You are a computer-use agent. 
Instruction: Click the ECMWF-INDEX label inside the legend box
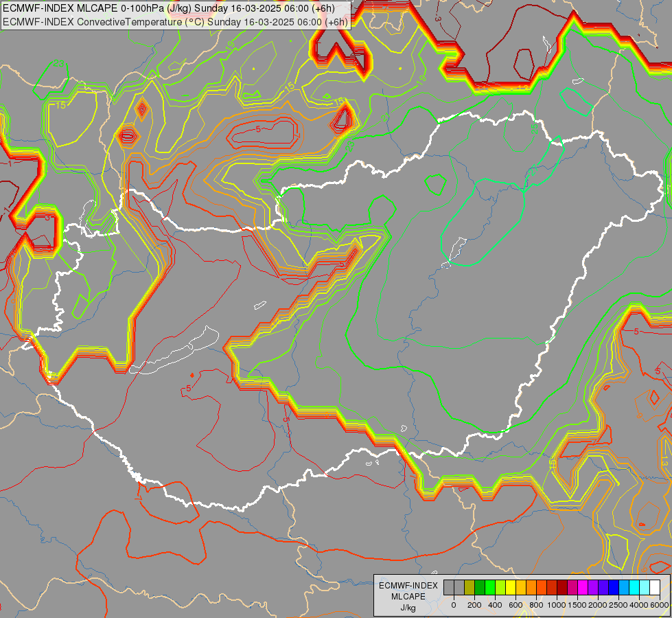click(408, 586)
